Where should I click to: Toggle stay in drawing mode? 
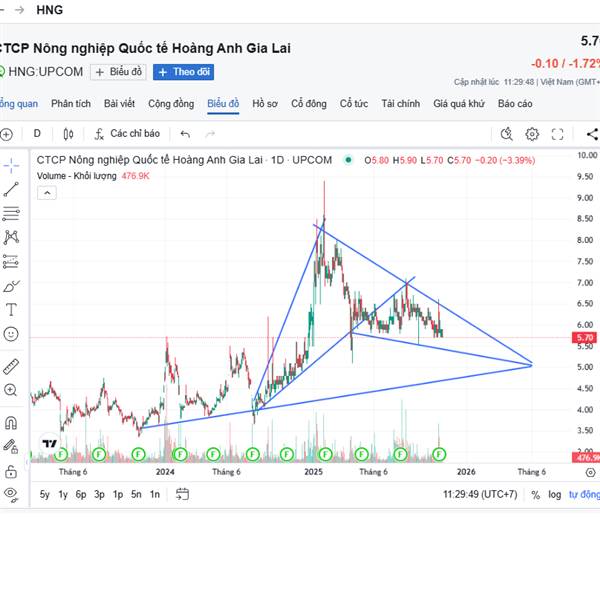(11, 447)
